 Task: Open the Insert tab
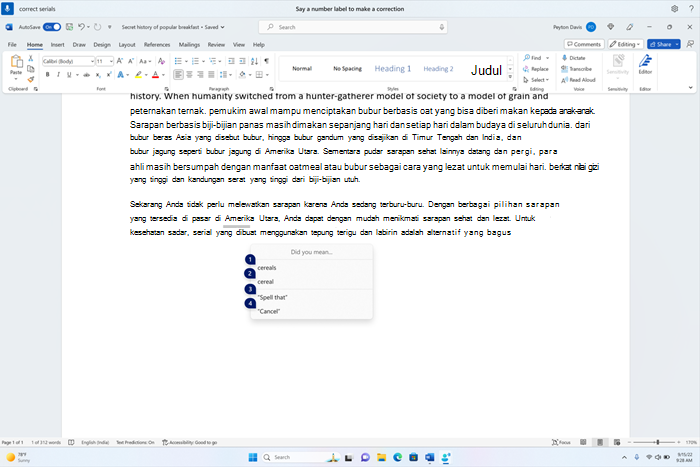point(57,45)
